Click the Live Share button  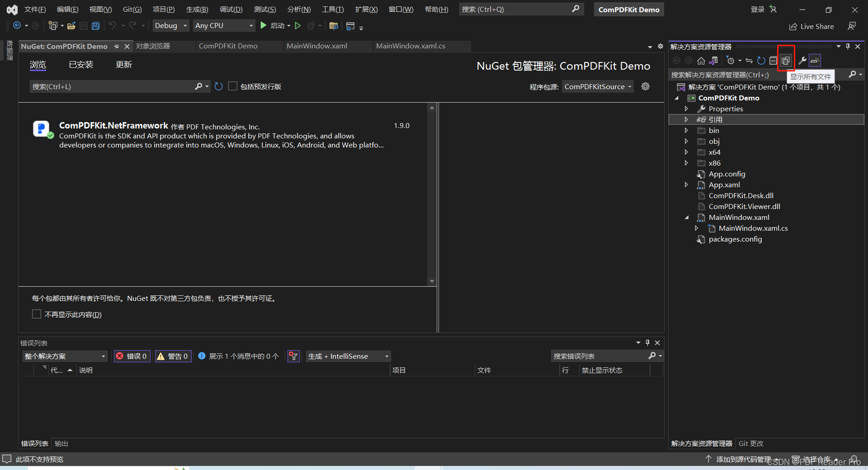[811, 26]
